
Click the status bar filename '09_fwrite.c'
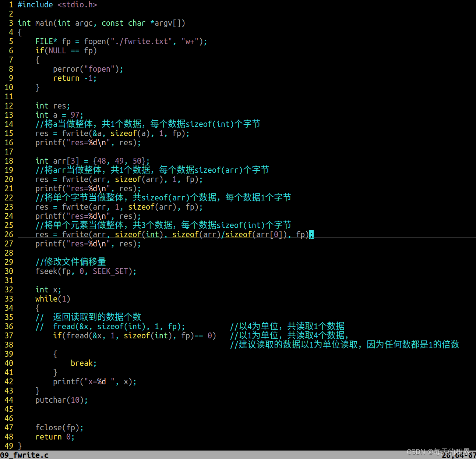click(x=24, y=455)
